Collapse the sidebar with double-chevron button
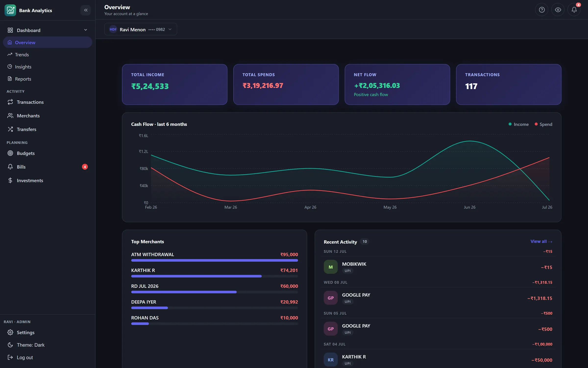This screenshot has height=368, width=588. pos(86,10)
